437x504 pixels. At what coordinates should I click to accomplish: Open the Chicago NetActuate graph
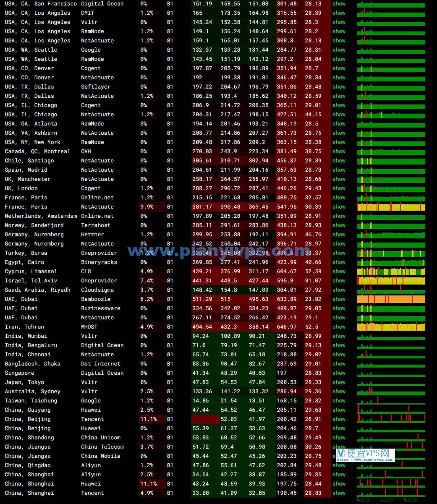point(391,115)
